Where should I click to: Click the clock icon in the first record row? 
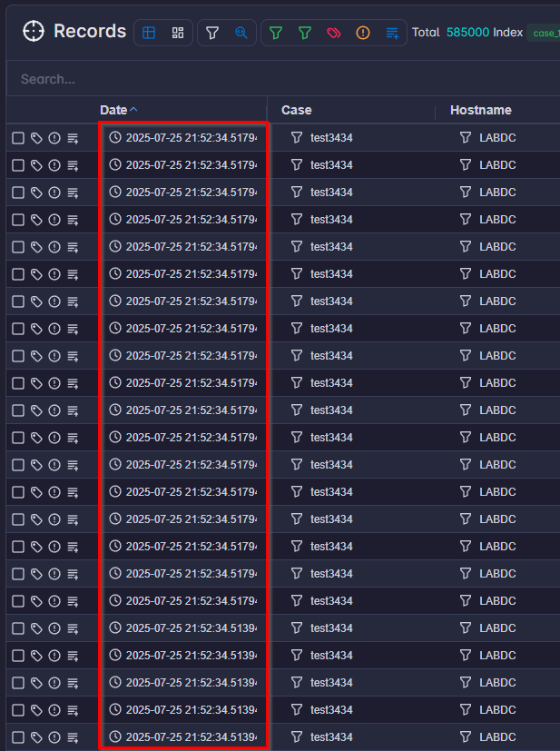coord(115,137)
